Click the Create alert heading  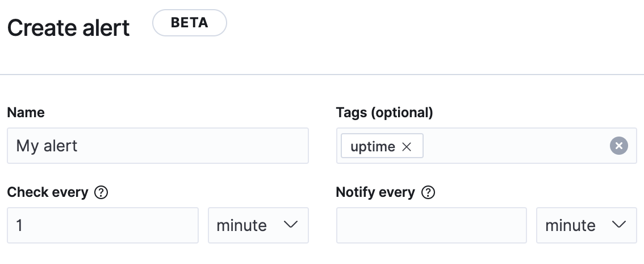(x=68, y=28)
